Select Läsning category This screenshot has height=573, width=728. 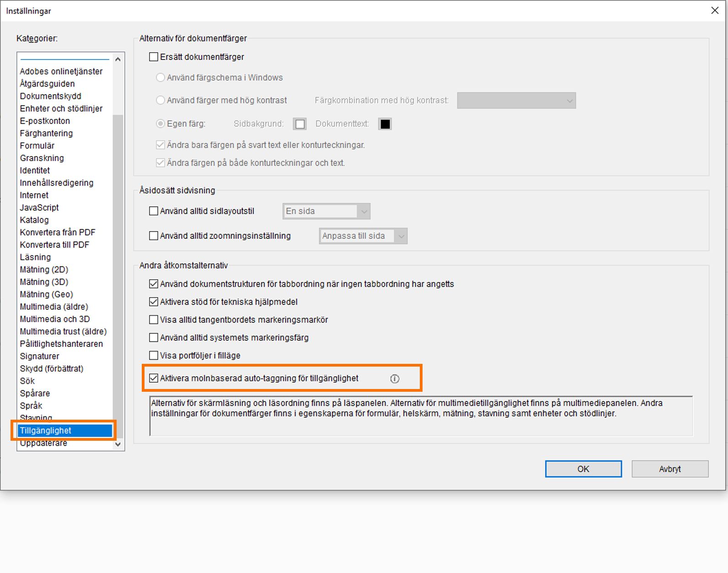35,257
